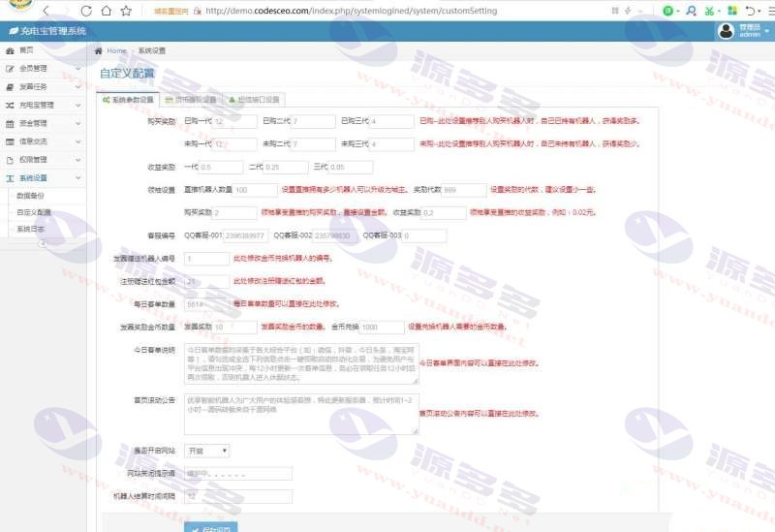This screenshot has height=532, width=775.
Task: Open 数据备份 in the sidebar
Action: [x=31, y=197]
